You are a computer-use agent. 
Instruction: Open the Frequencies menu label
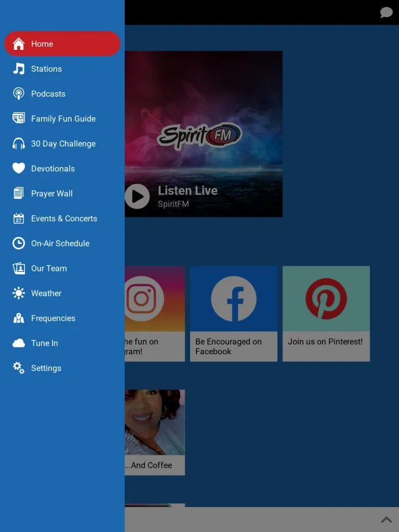tap(53, 318)
